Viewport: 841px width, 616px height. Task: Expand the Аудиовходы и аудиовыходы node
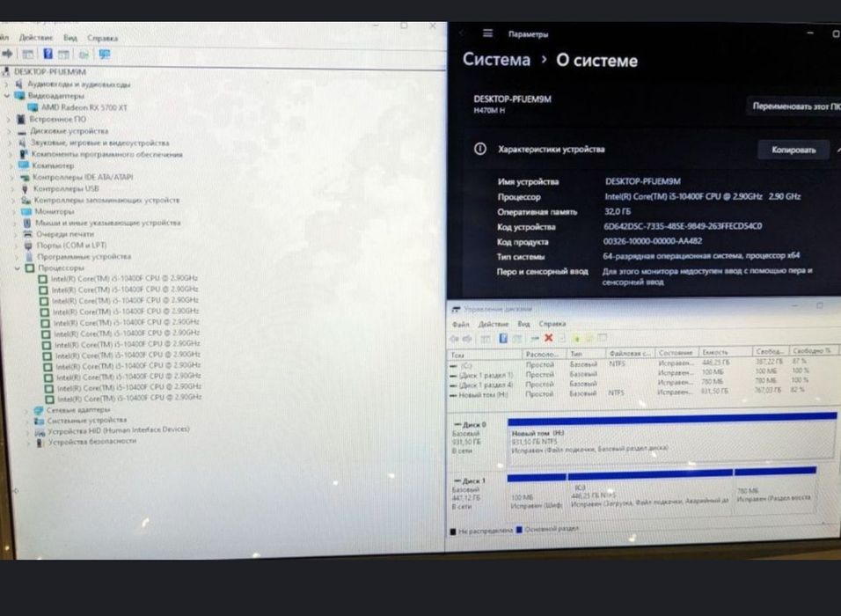tap(6, 84)
